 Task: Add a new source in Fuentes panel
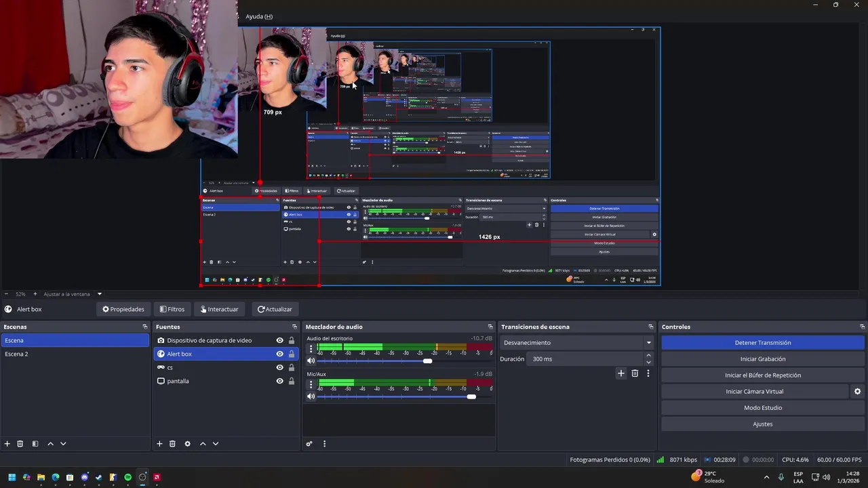tap(159, 444)
